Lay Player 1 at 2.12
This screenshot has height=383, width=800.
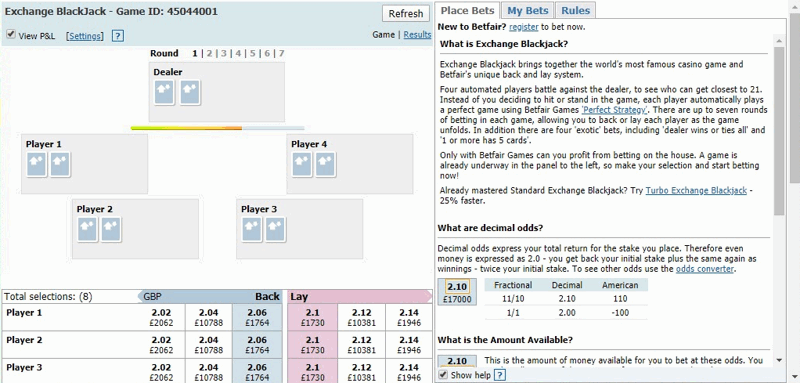361,317
